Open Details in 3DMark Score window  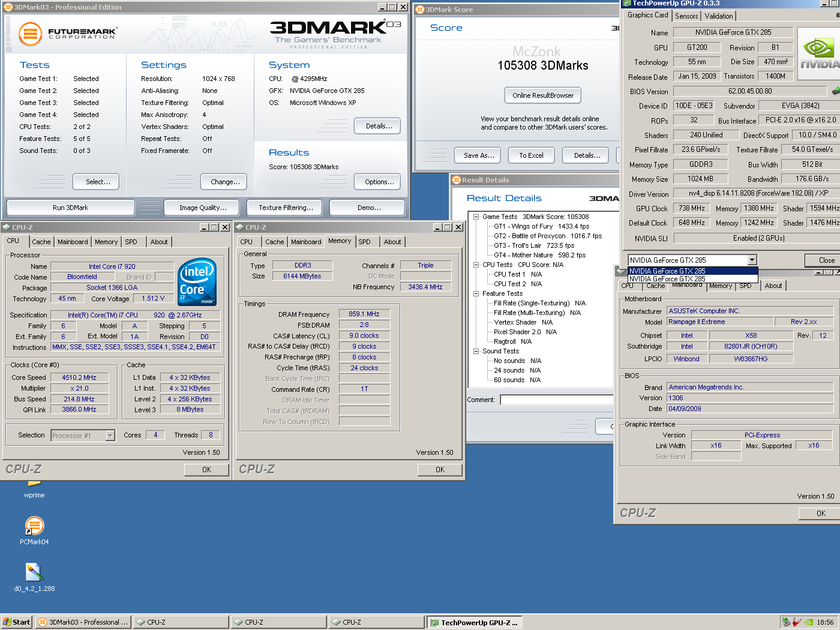tap(586, 155)
